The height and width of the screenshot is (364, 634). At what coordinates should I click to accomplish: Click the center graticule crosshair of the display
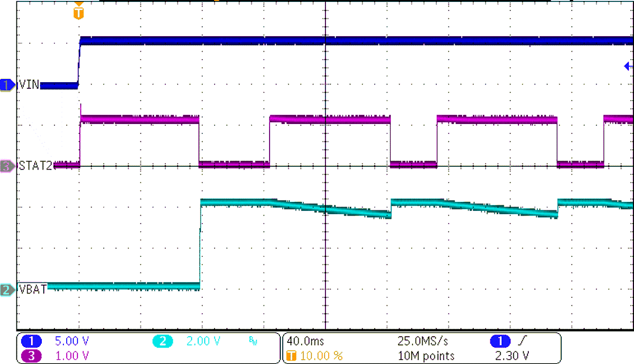point(325,165)
